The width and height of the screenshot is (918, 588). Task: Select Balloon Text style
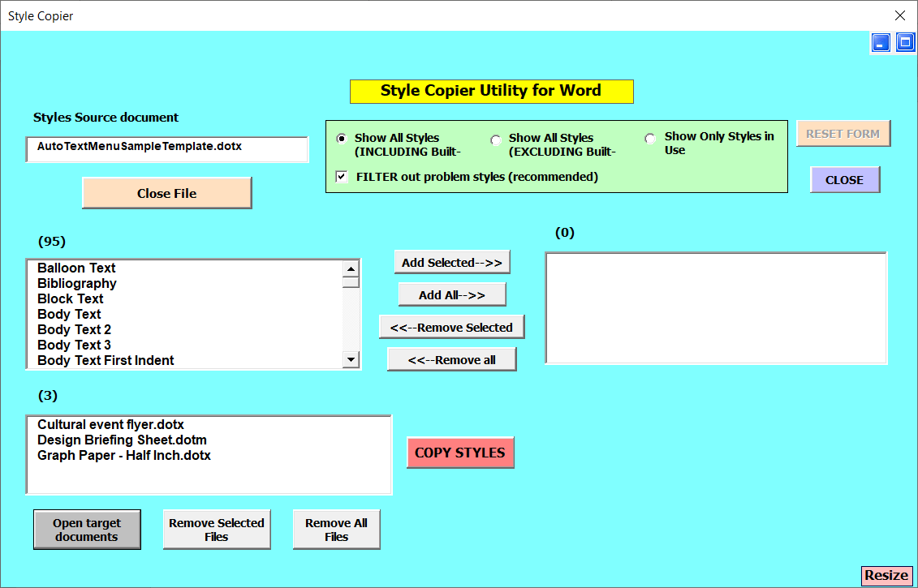pos(185,268)
